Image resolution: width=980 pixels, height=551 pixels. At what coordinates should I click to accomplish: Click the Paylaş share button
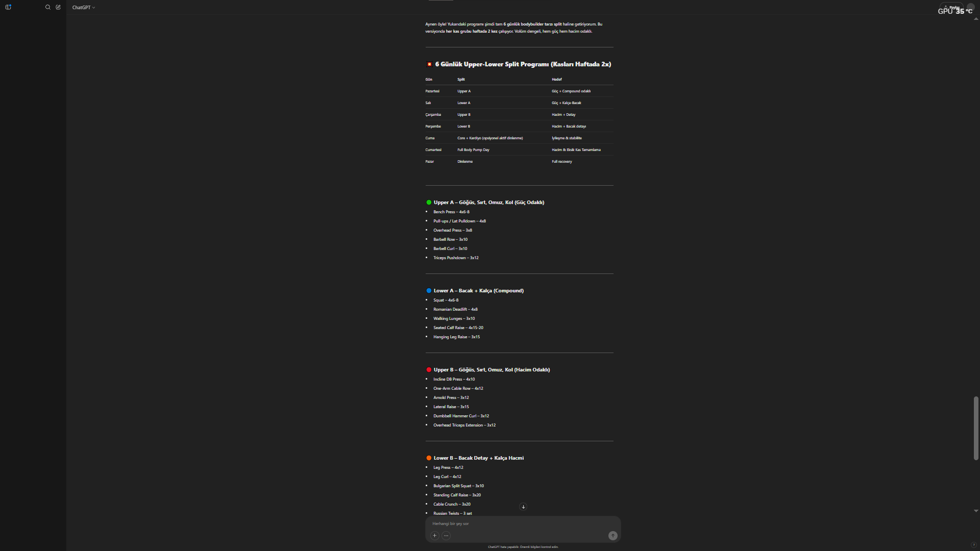[951, 7]
